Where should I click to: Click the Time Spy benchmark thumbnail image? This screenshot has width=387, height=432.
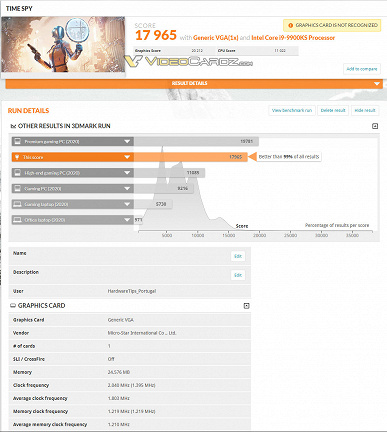point(63,45)
